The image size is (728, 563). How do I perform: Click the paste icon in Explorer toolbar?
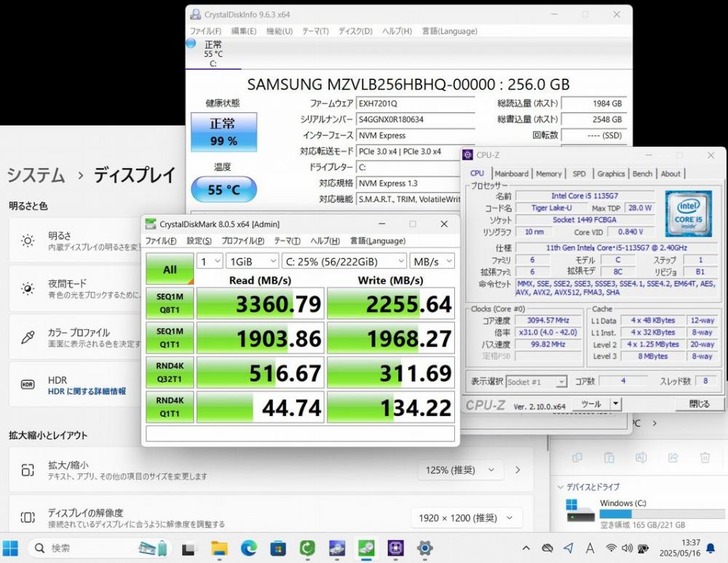[x=609, y=457]
